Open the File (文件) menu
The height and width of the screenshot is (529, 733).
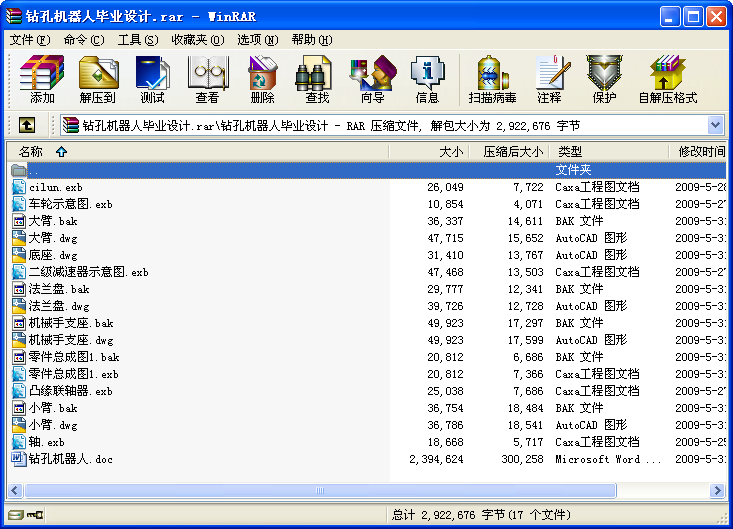(30, 40)
